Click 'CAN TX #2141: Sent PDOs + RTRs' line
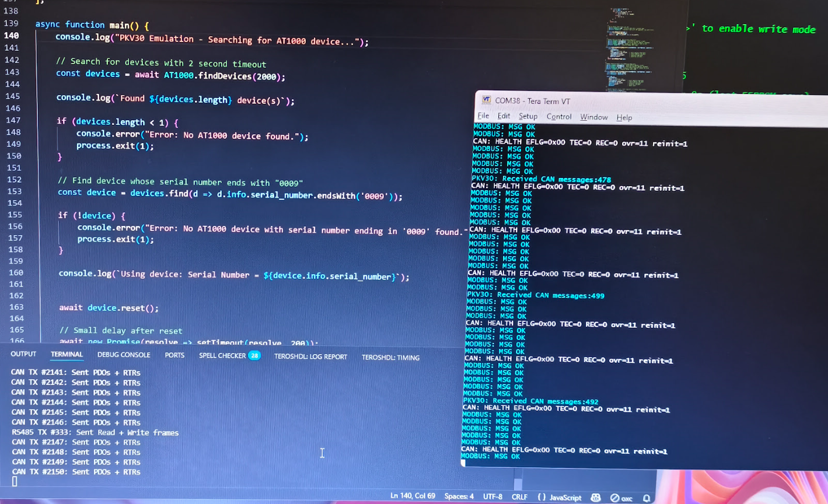 click(76, 373)
